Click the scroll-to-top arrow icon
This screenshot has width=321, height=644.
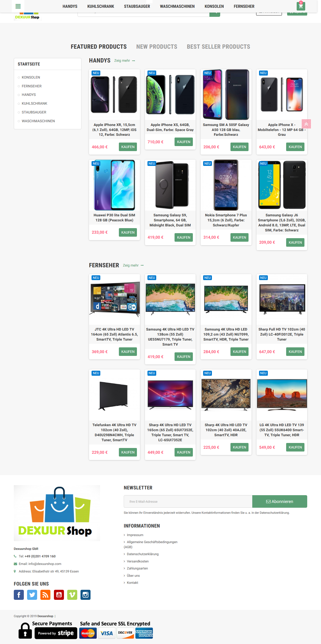click(x=306, y=124)
